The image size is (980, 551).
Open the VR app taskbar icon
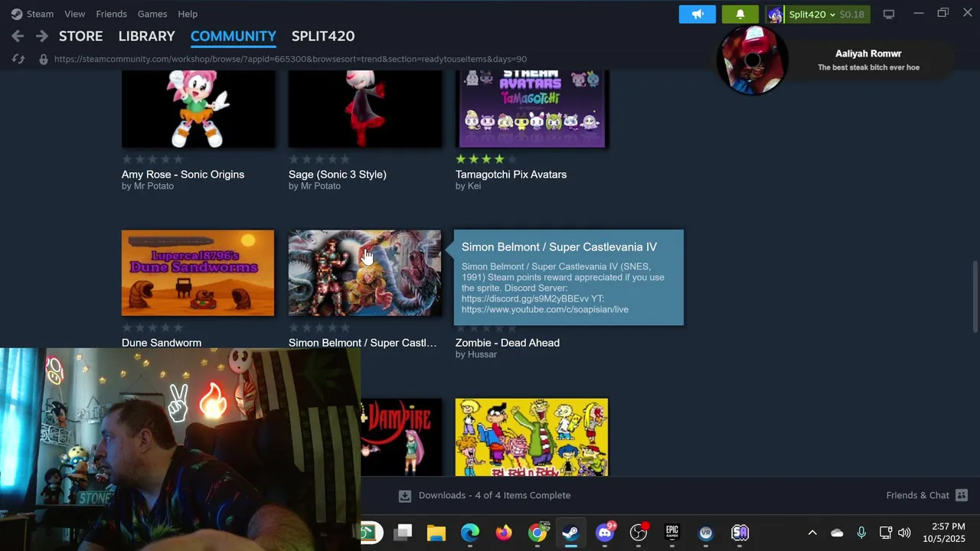(706, 533)
